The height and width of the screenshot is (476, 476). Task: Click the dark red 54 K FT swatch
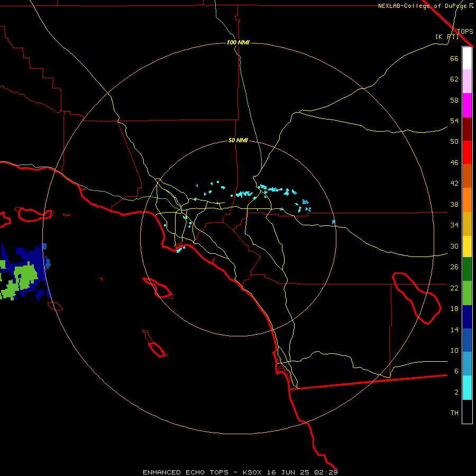click(x=467, y=129)
